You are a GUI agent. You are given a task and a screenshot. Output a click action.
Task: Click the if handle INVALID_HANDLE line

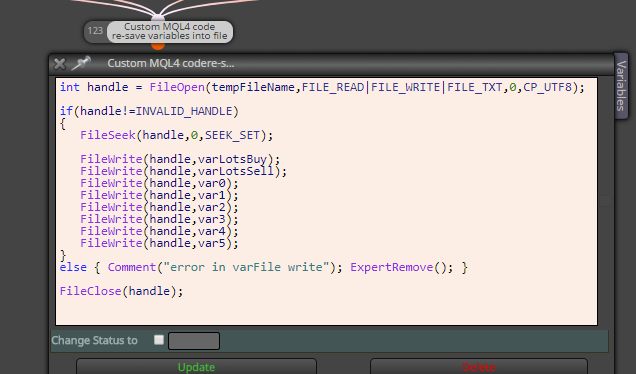(x=149, y=111)
